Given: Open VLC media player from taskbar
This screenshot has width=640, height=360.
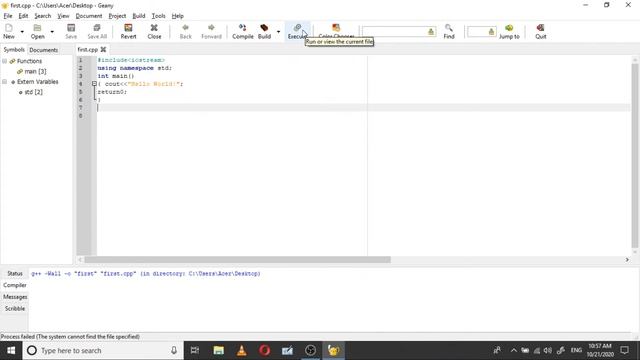Looking at the screenshot, I should pos(242,350).
